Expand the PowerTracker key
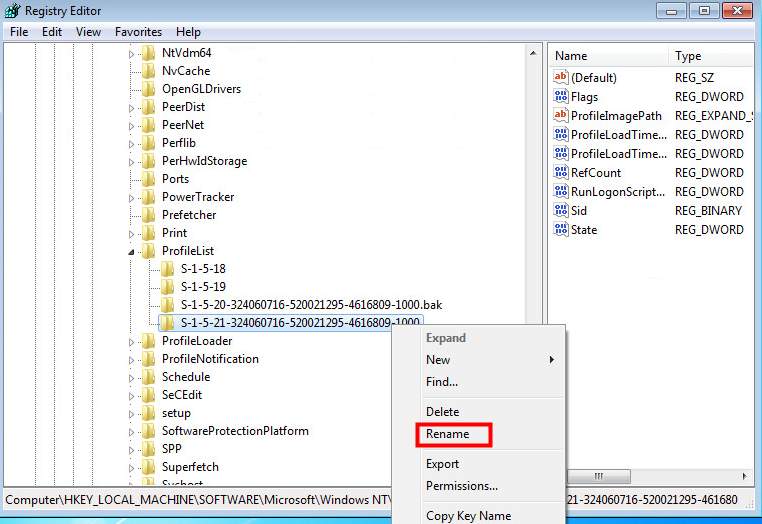 click(131, 198)
